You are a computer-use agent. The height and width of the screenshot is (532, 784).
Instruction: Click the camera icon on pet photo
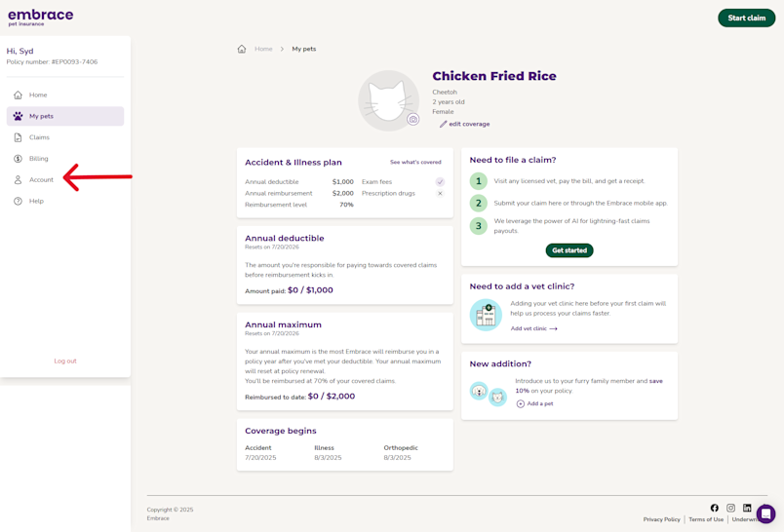click(x=413, y=120)
